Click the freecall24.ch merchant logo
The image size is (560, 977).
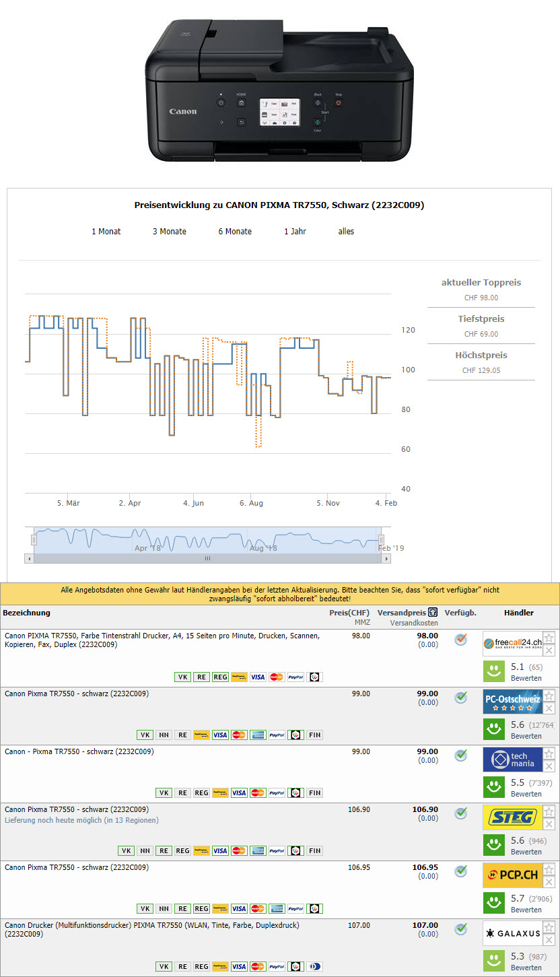click(512, 644)
